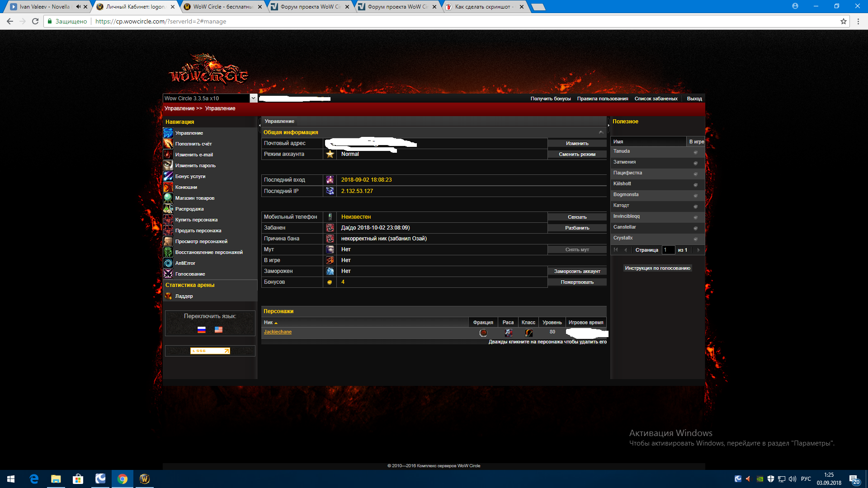Open Chrome from the Windows taskbar
The image size is (868, 488).
[x=122, y=479]
